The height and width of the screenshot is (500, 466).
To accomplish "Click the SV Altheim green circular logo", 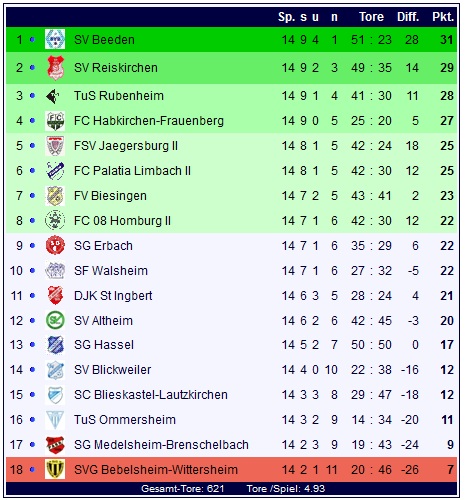I will coord(55,321).
